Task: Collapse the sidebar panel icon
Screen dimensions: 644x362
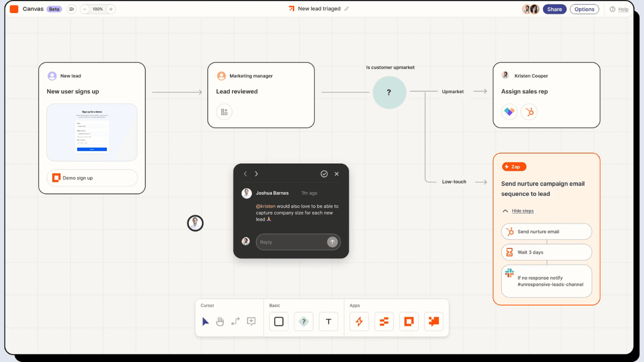Action: click(71, 9)
